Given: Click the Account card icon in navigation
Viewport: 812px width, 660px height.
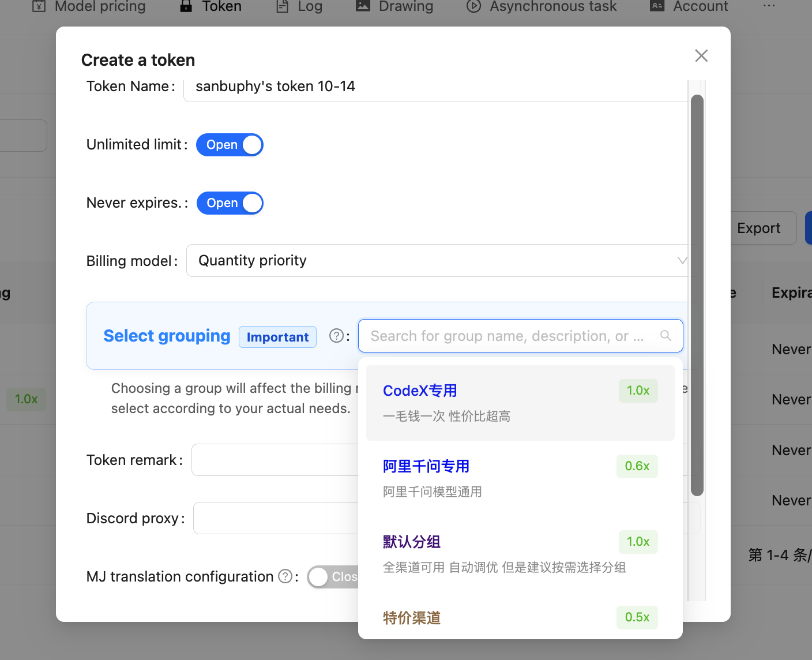Looking at the screenshot, I should (657, 6).
